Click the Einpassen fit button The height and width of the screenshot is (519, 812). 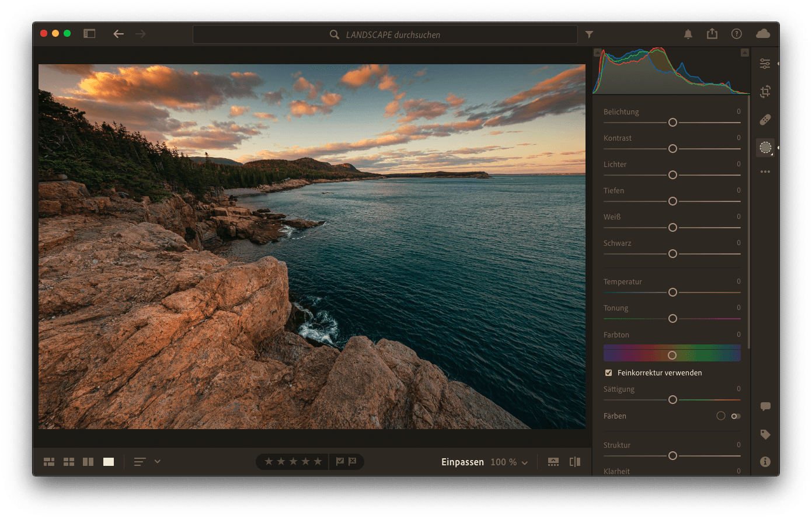click(x=462, y=462)
